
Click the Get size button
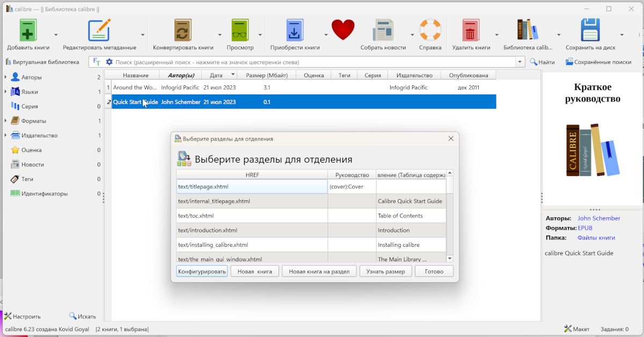click(x=385, y=272)
